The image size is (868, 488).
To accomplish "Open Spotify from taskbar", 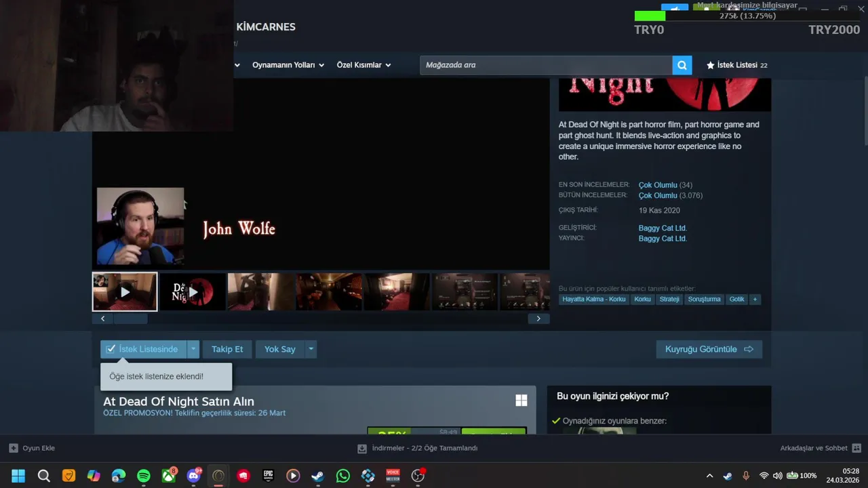I will coord(144,476).
